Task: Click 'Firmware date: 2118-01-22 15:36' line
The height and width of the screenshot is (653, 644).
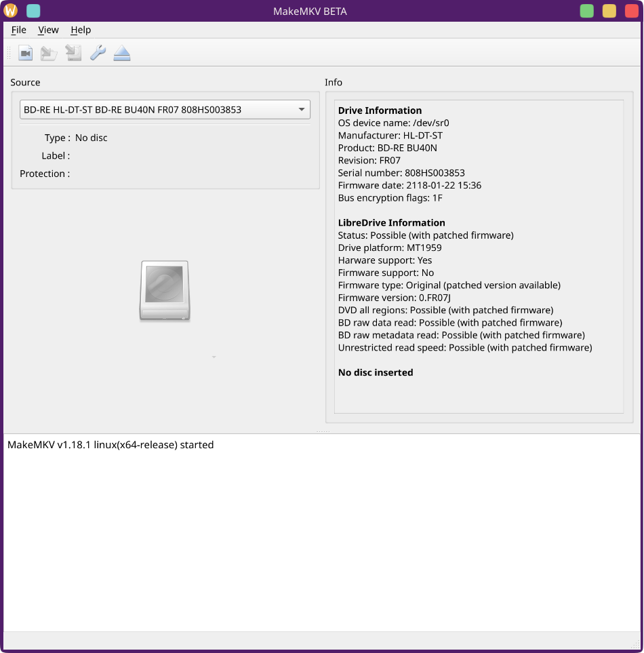Action: coord(409,185)
